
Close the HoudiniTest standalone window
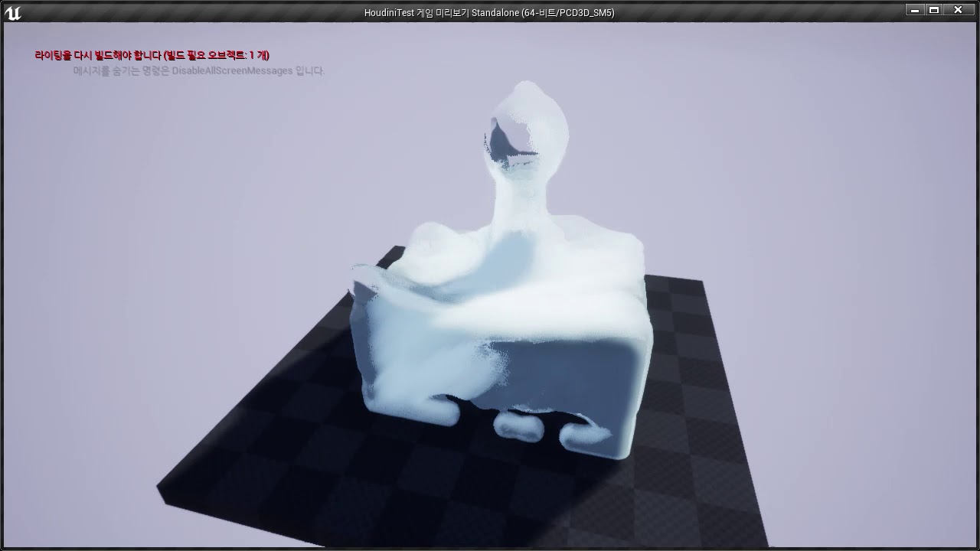coord(959,10)
